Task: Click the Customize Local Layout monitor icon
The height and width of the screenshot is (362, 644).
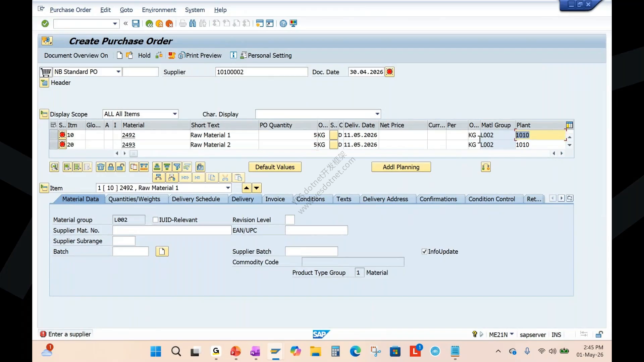Action: click(293, 23)
